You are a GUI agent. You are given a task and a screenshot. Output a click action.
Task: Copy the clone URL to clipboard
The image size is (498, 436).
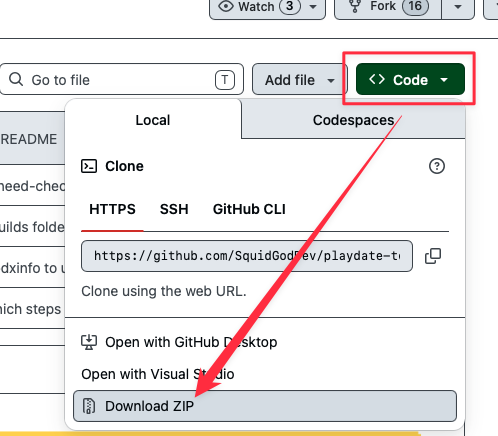point(433,256)
